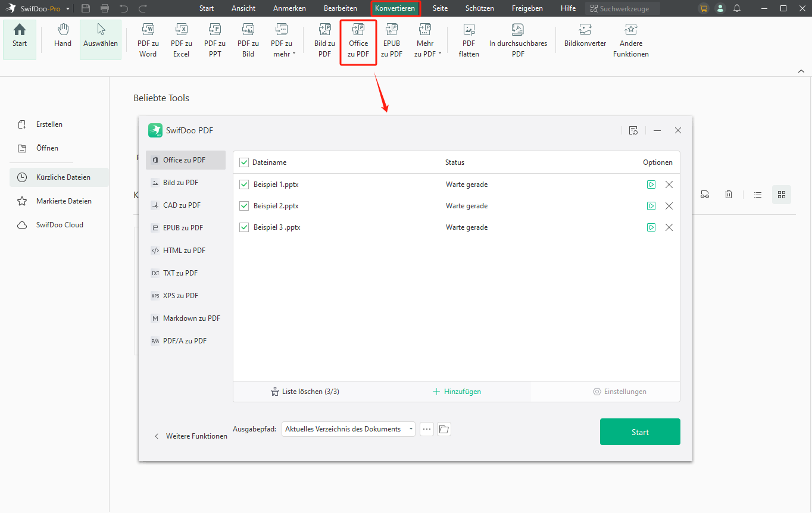This screenshot has width=812, height=513.
Task: Switch to grid view of recent files
Action: (x=782, y=195)
